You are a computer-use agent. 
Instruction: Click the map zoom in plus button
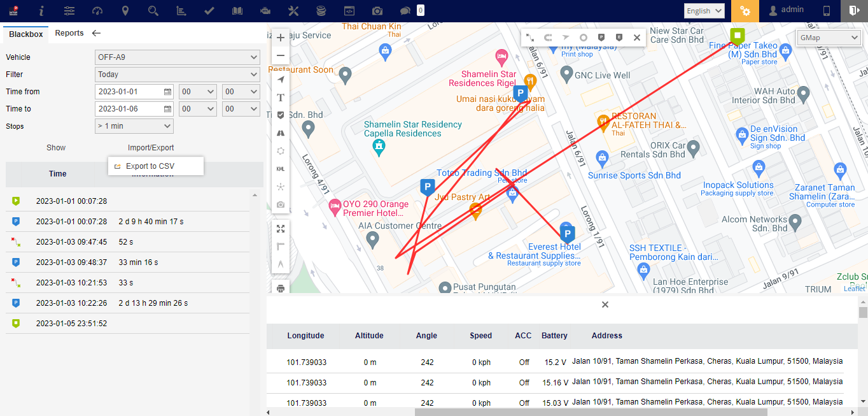click(x=281, y=38)
